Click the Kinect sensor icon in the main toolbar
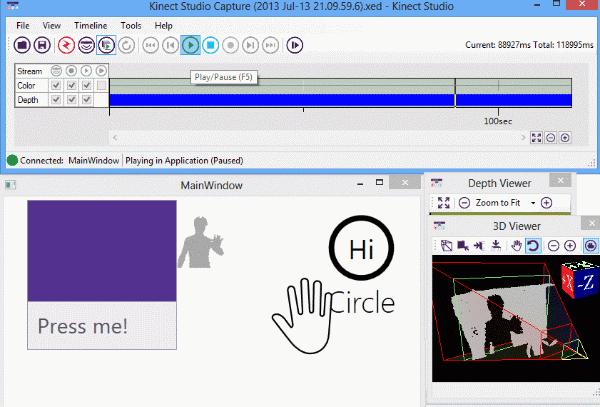Screen dimensions: 600x407 [x=86, y=45]
